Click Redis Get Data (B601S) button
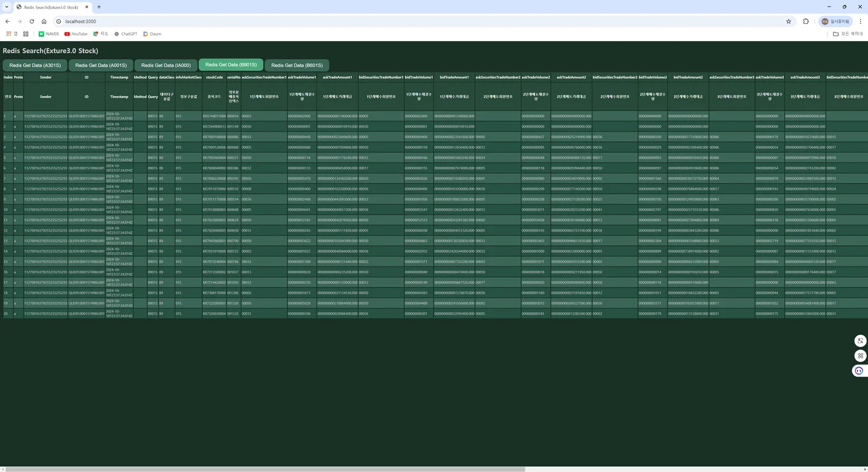The height and width of the screenshot is (472, 868). [297, 65]
